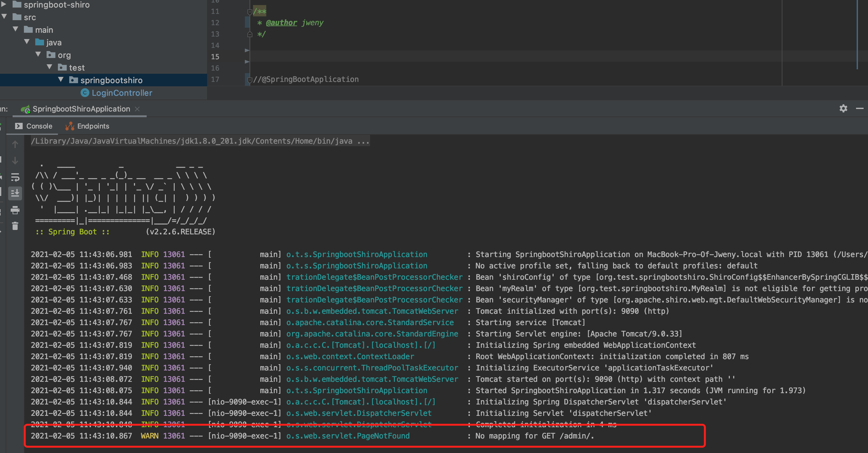Viewport: 868px width, 453px height.
Task: Fold the Javadoc comment block
Action: pyautogui.click(x=250, y=12)
